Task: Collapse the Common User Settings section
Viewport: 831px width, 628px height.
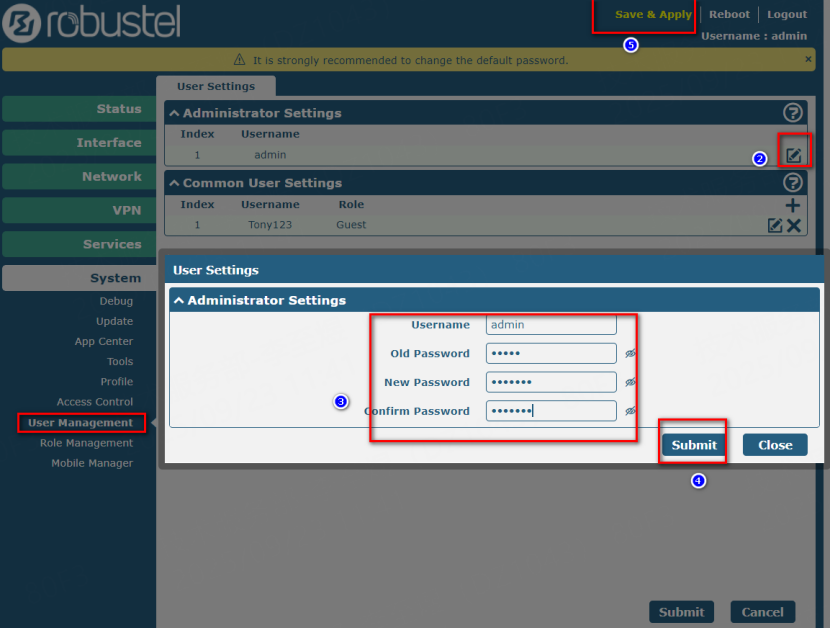Action: click(174, 183)
